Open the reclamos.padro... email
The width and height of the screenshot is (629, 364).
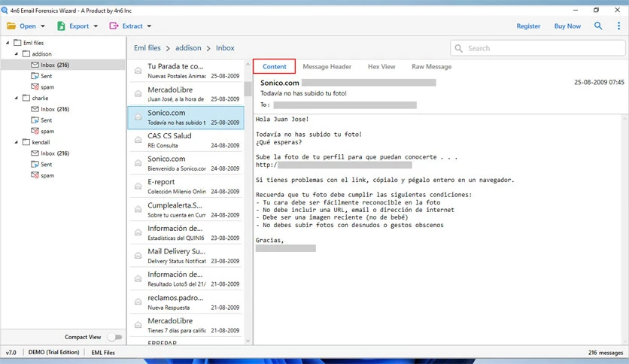point(186,302)
